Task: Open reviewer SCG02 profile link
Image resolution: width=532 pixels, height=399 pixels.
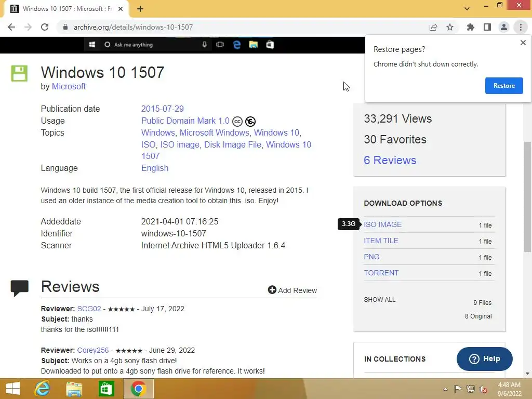Action: 89,309
